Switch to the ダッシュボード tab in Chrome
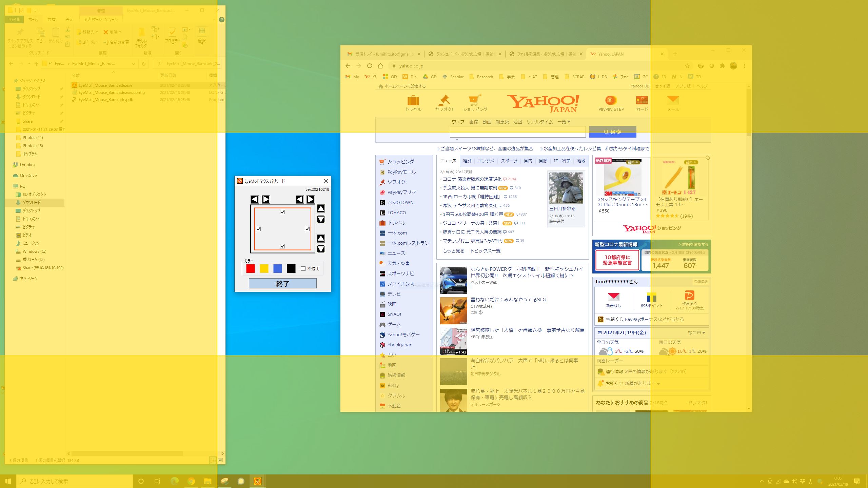This screenshot has height=488, width=868. 465,54
